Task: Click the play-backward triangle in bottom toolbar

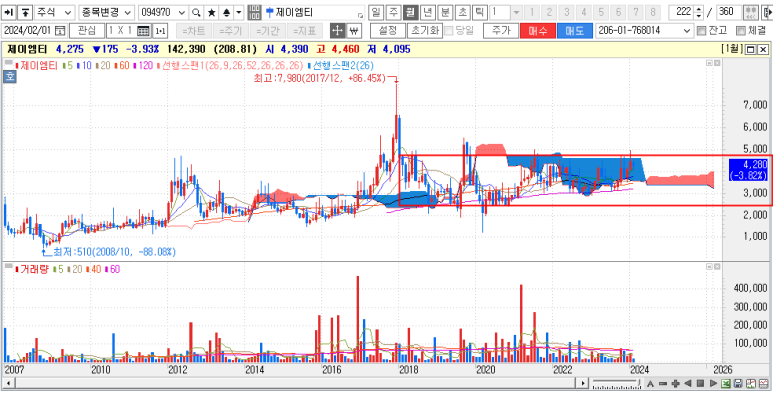Action: (x=688, y=383)
